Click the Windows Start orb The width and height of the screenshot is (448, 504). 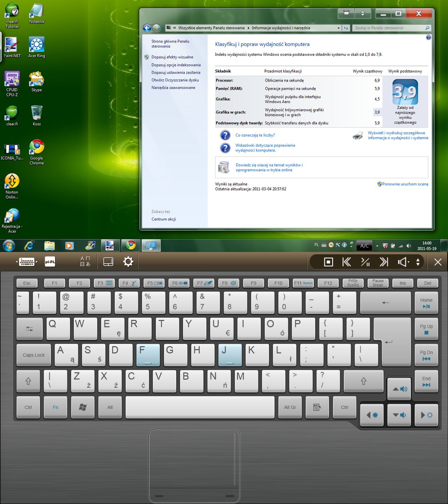(9, 245)
